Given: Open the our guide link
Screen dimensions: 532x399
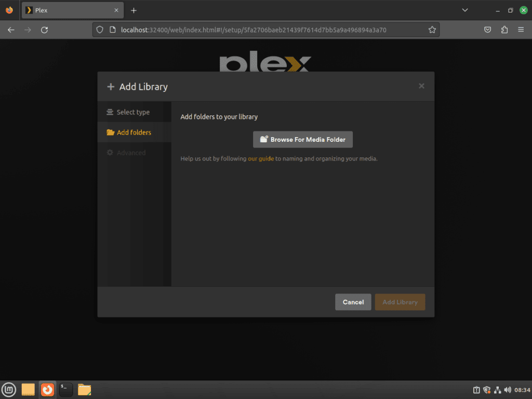Looking at the screenshot, I should click(261, 158).
